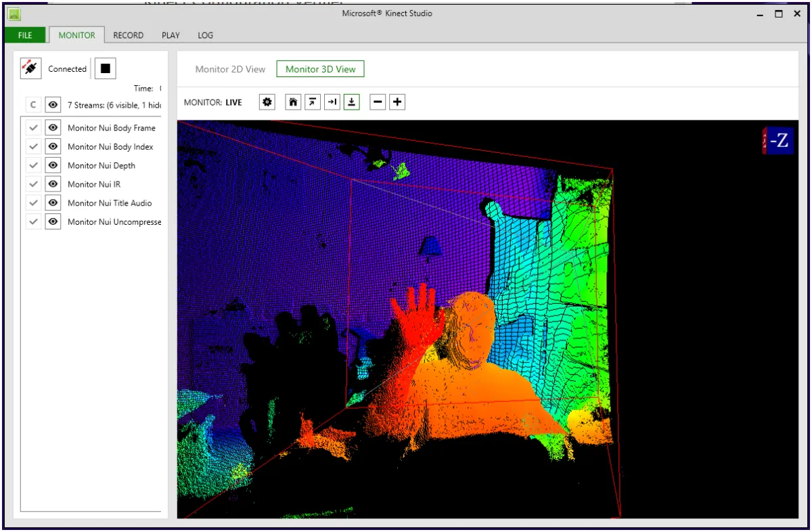Open the LOG tab

(206, 35)
